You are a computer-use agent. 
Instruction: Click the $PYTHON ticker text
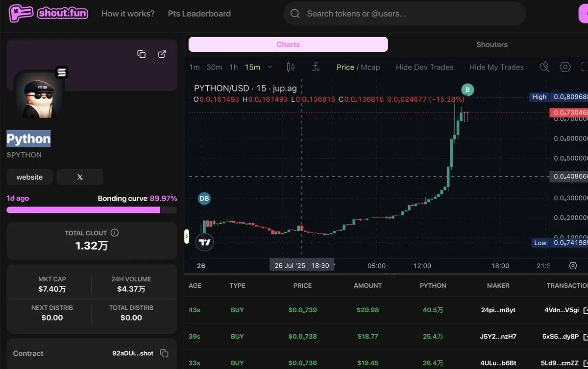(x=24, y=155)
